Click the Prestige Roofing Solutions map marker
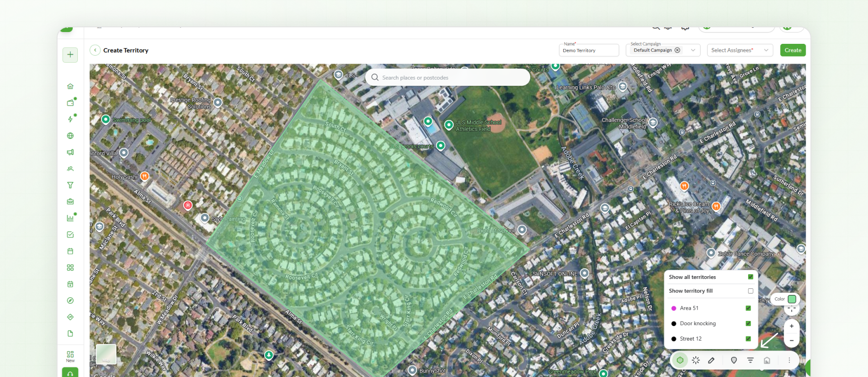The image size is (868, 377). [x=217, y=102]
